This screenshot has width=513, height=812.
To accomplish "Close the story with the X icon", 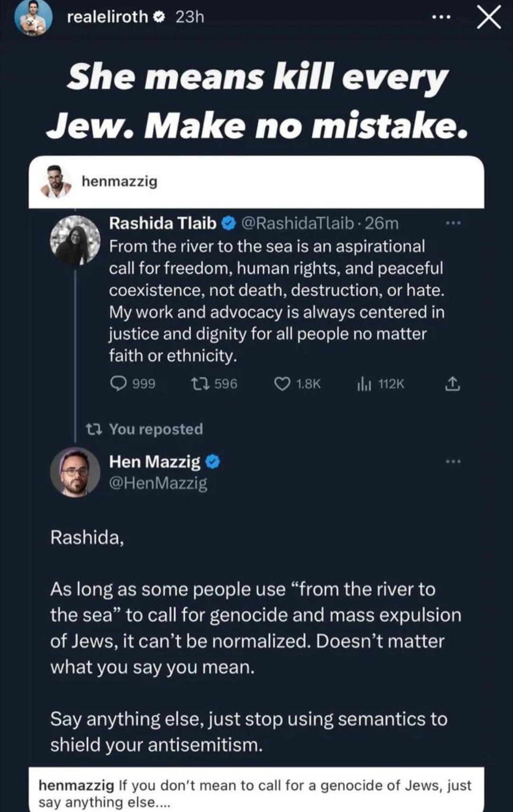I will (x=488, y=18).
